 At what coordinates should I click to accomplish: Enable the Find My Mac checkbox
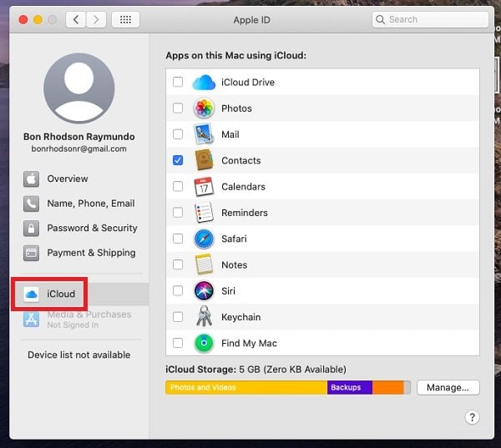pos(178,343)
